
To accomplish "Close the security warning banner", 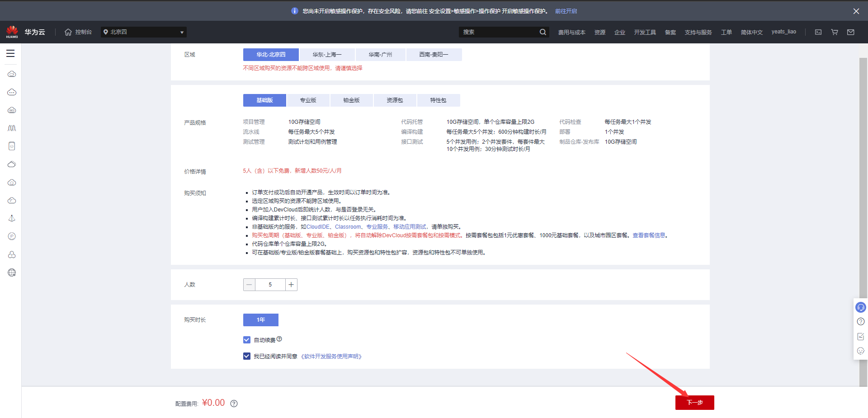I will click(x=856, y=11).
